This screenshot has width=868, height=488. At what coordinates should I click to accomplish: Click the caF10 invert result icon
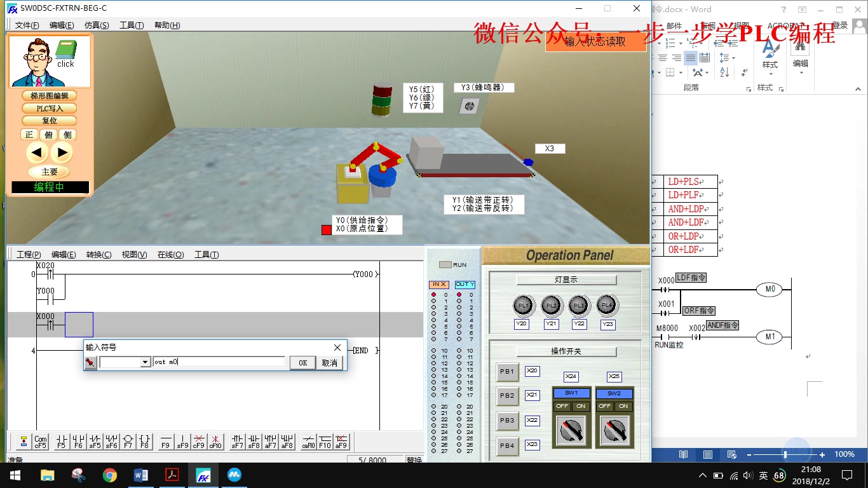point(308,442)
